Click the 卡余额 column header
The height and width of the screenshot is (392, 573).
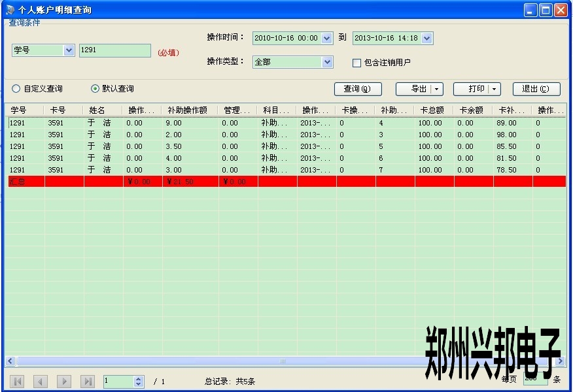pos(473,110)
